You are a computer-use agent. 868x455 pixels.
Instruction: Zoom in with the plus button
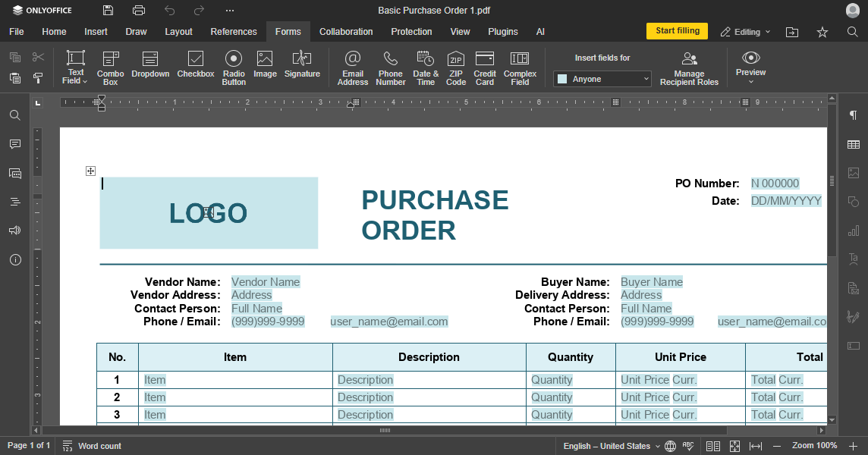(x=853, y=446)
